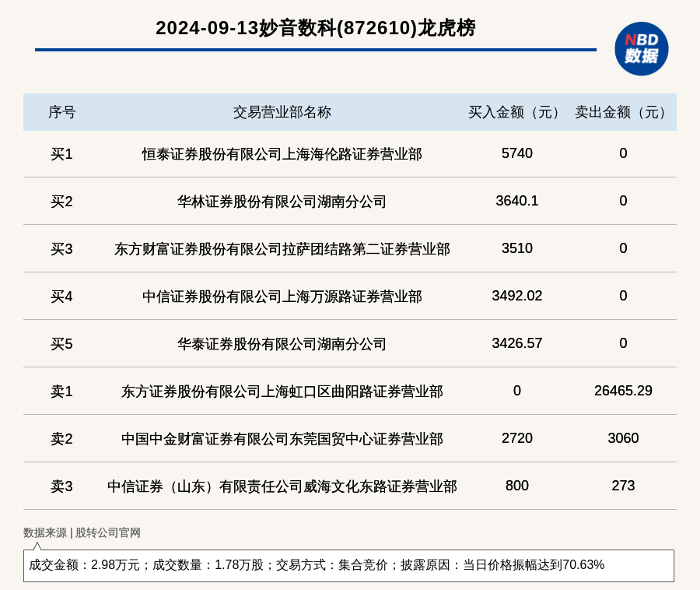Screen dimensions: 700x590
Task: Click 恒泰证券股份有限公司上海海伦路证券营业部
Action: tap(282, 154)
